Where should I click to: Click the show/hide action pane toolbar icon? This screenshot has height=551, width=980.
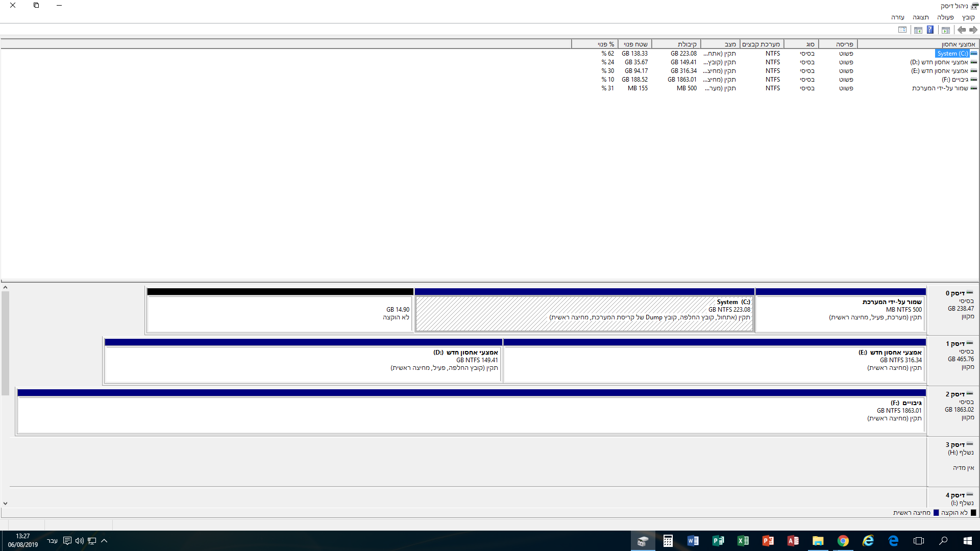click(x=918, y=30)
